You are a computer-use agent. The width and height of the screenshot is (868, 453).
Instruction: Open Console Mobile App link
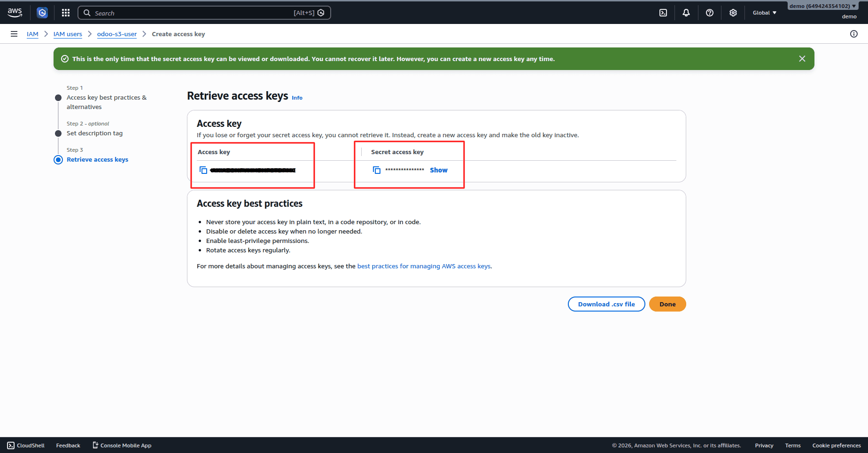point(122,445)
